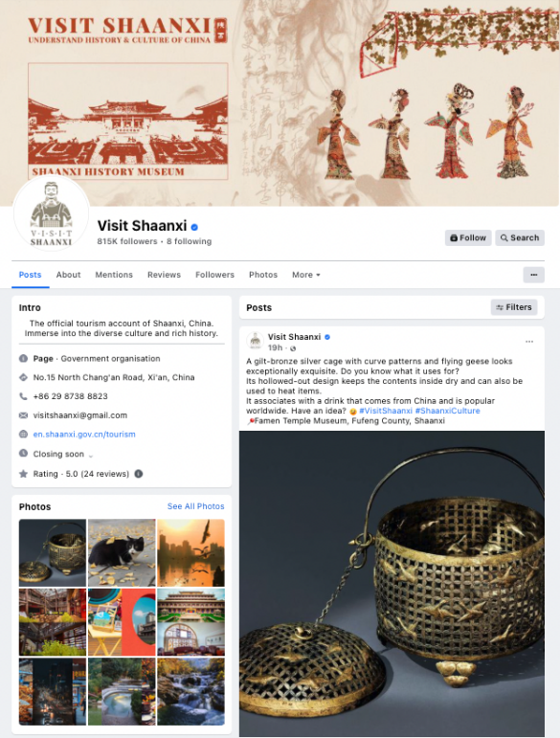Follow the Visit Shaanxi page

(x=468, y=237)
